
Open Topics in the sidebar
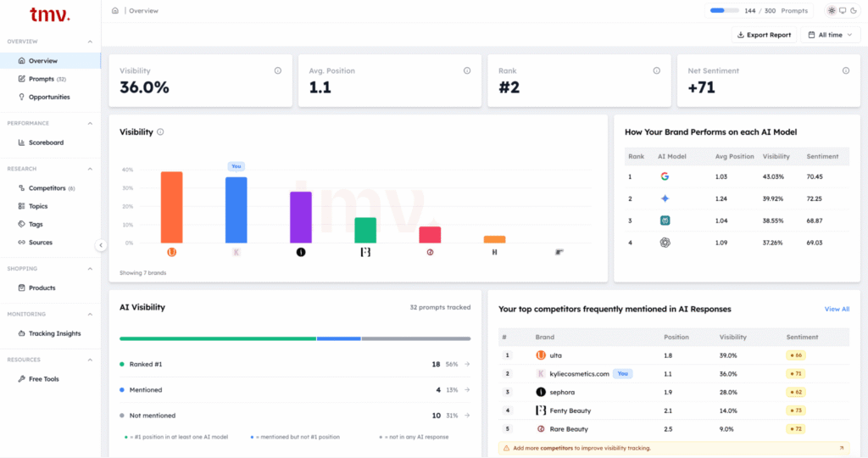coord(33,206)
